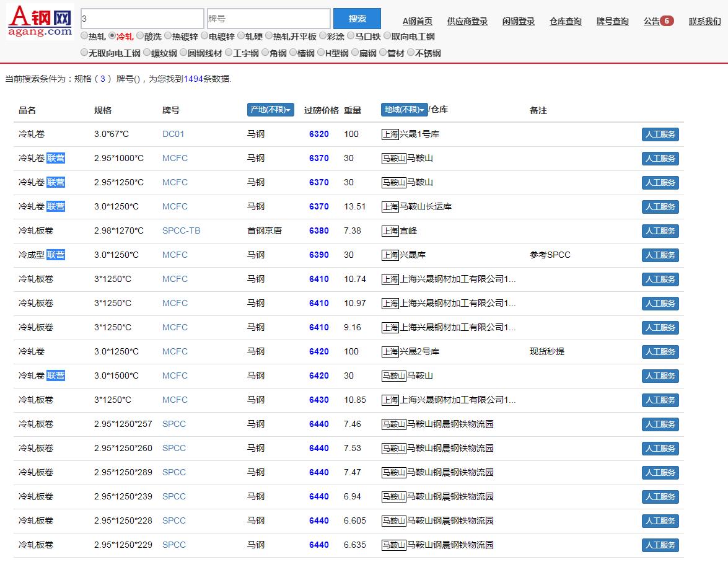Go to A钢首页 homepage
The height and width of the screenshot is (562, 728).
tap(418, 21)
